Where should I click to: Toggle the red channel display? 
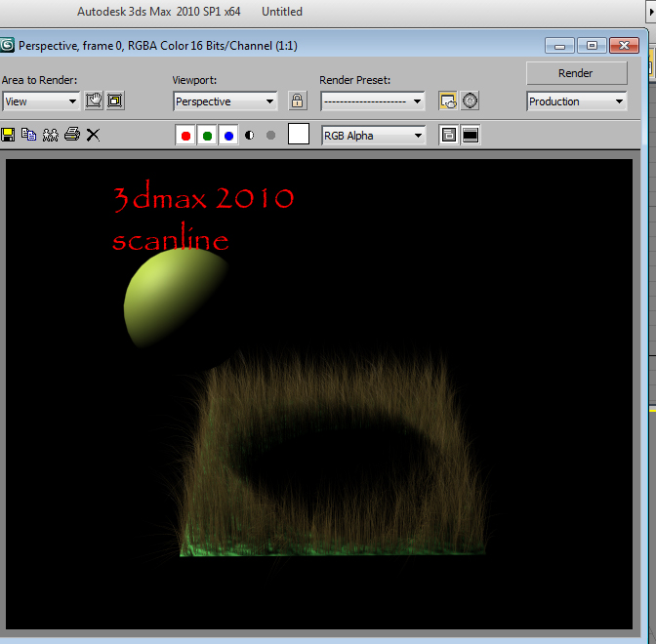(185, 136)
